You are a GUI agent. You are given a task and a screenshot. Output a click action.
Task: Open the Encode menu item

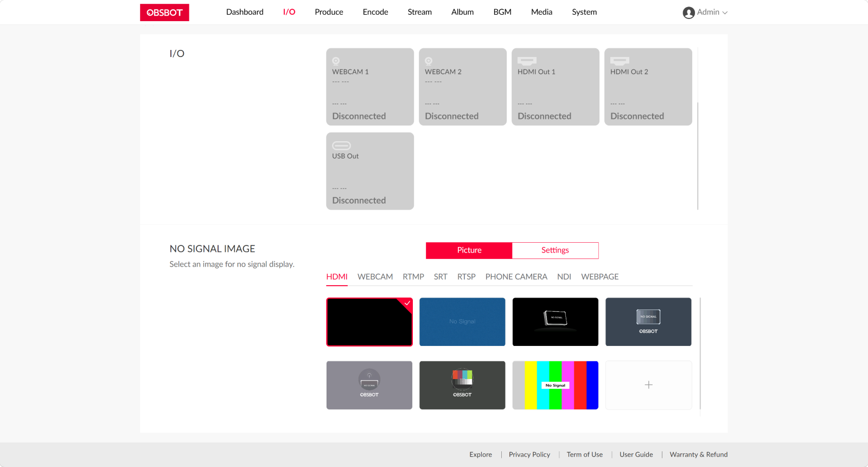375,12
